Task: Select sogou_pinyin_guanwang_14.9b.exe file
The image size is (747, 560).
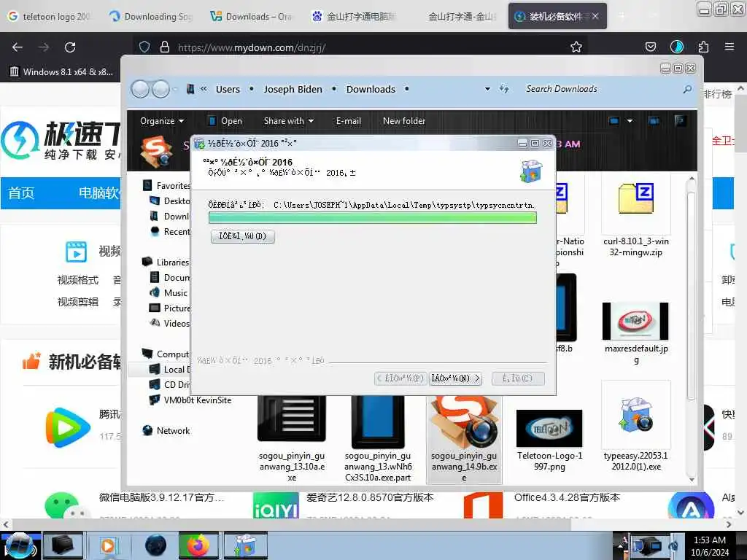Action: 464,440
